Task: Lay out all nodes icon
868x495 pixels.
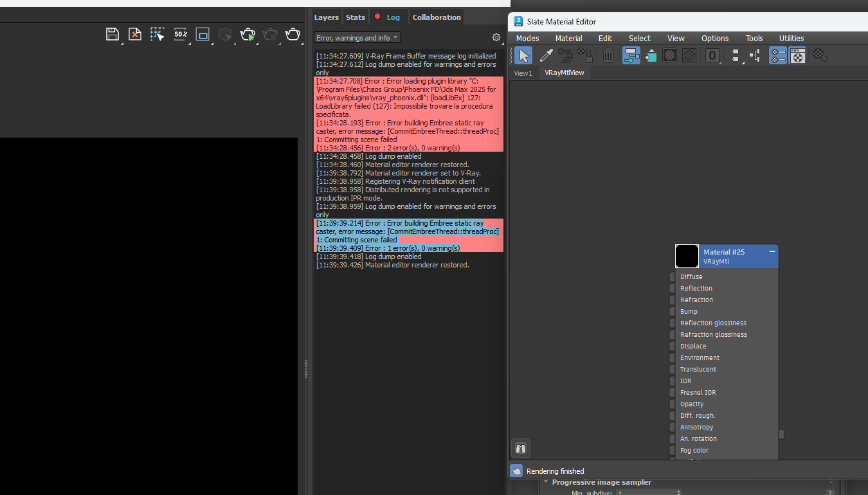Action: [736, 55]
